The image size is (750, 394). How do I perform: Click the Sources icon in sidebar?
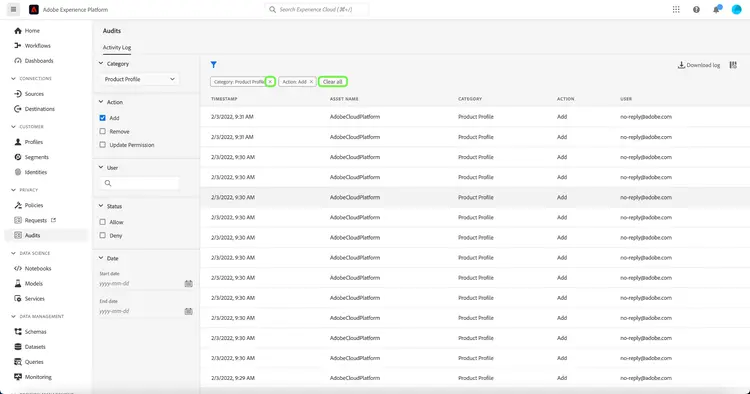click(18, 94)
